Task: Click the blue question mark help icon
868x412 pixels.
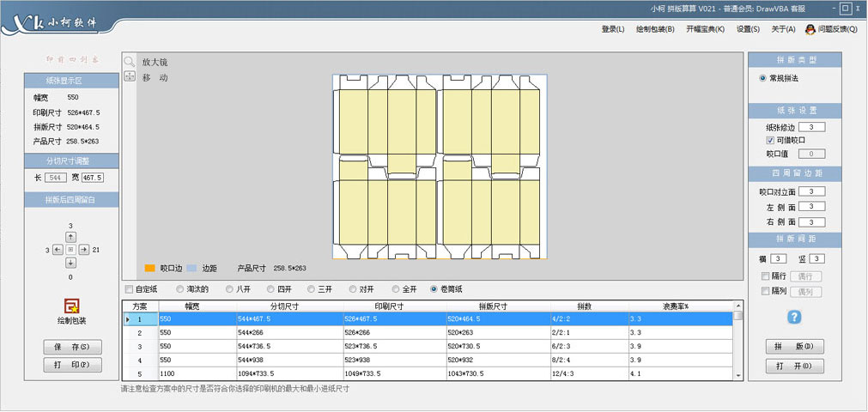Action: (794, 318)
